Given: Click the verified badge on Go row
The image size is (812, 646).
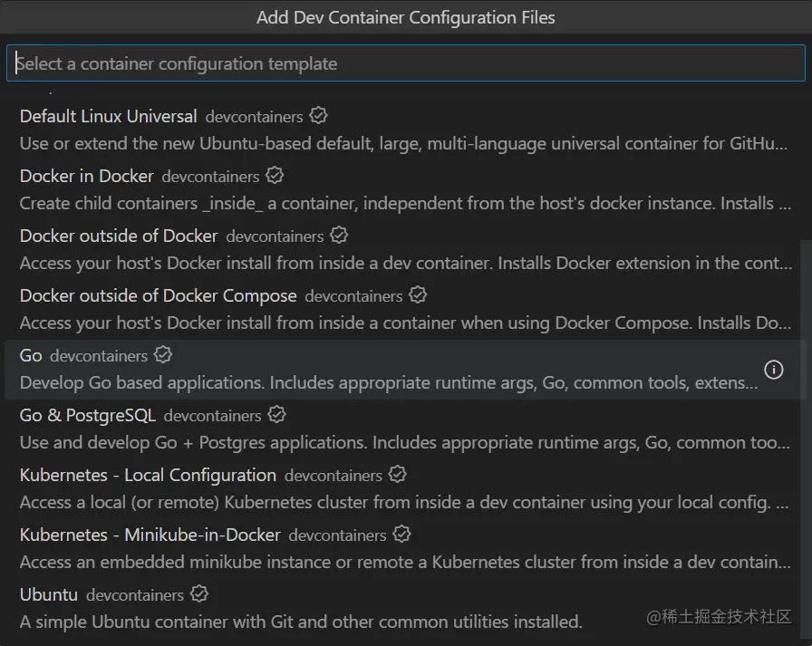Looking at the screenshot, I should (x=163, y=355).
